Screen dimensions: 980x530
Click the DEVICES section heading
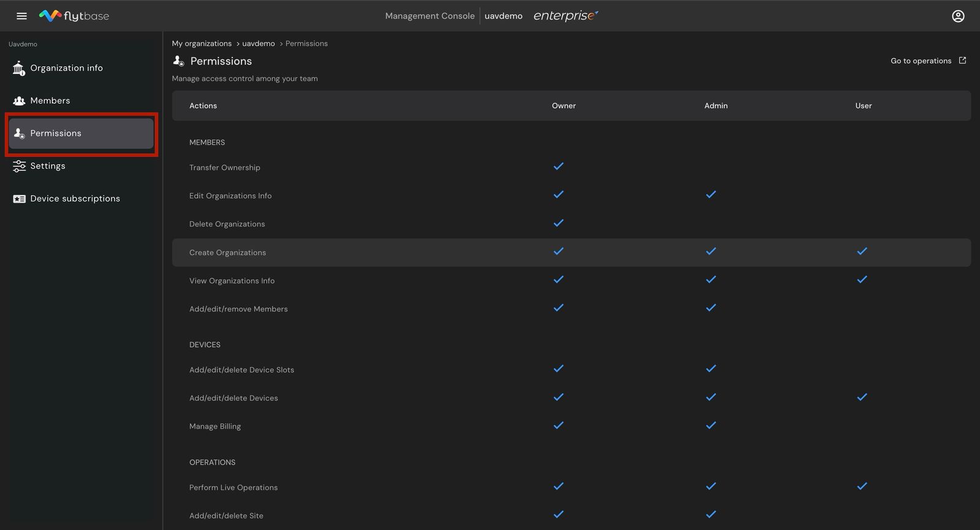click(205, 345)
